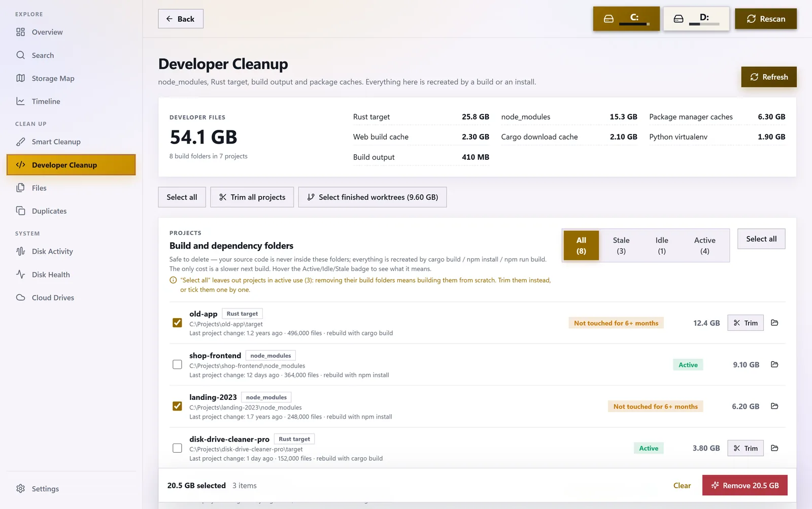The image size is (812, 509).
Task: Open the old-app folder using its folder icon
Action: [774, 323]
